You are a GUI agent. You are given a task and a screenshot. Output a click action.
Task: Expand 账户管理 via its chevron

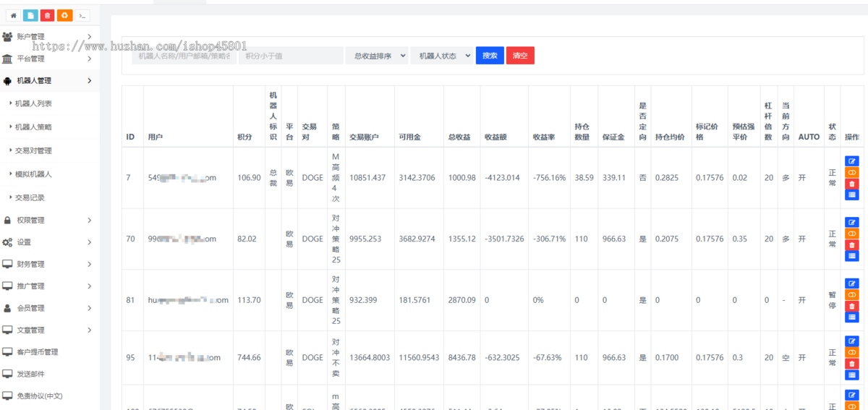(89, 37)
